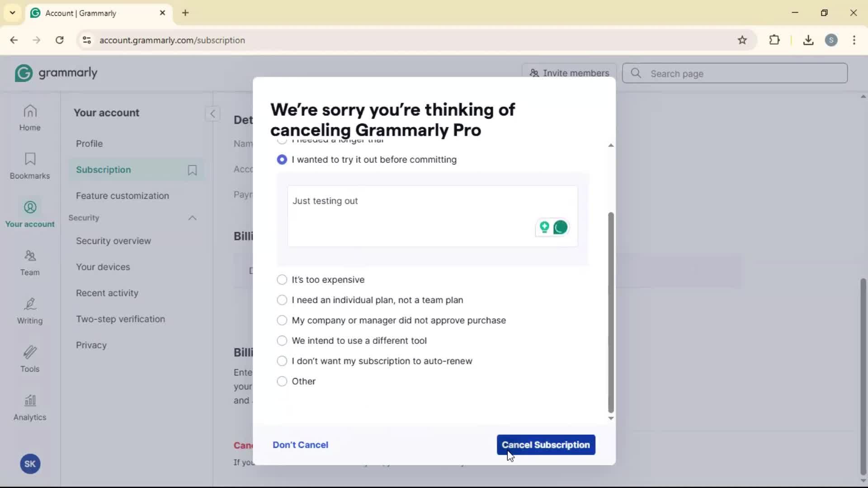Choose "We intend to use a different tool"

282,341
